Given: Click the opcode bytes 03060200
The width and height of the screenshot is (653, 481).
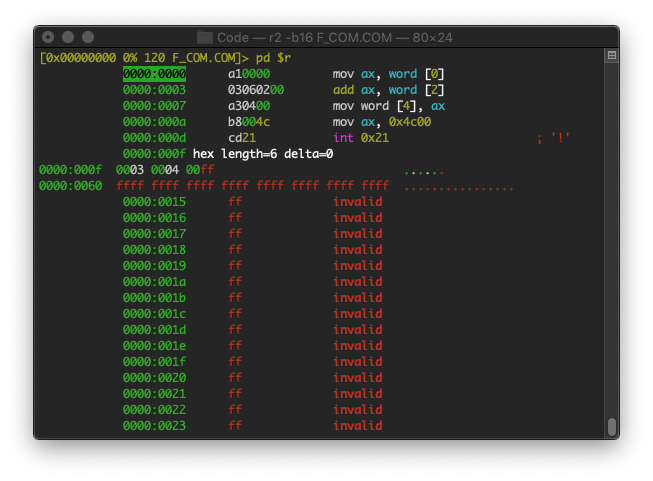Looking at the screenshot, I should pos(256,90).
